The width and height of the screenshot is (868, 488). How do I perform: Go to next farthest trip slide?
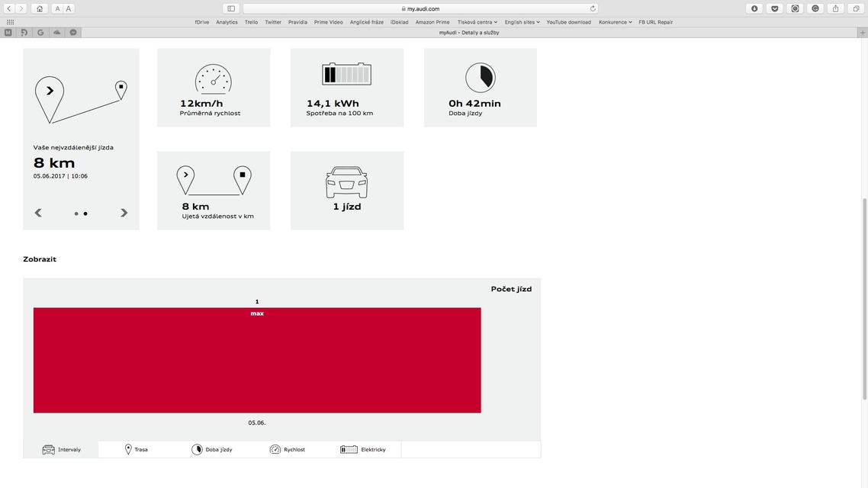tap(124, 213)
